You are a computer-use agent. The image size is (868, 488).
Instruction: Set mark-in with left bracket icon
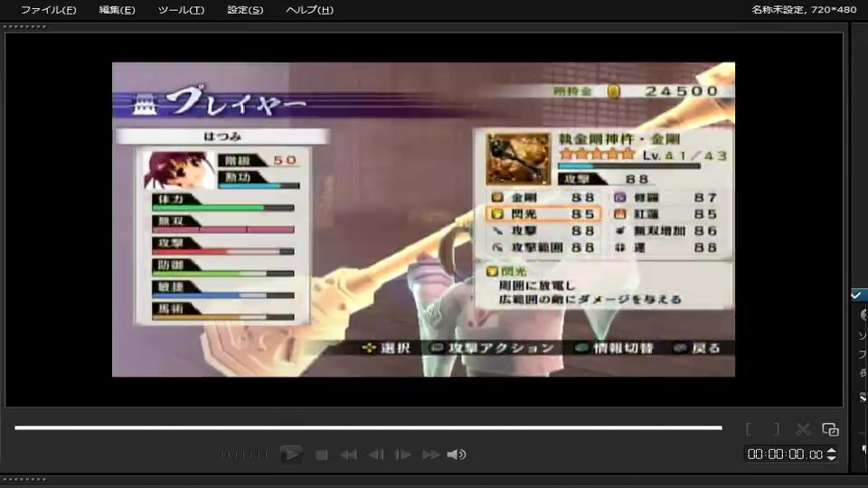pos(749,429)
